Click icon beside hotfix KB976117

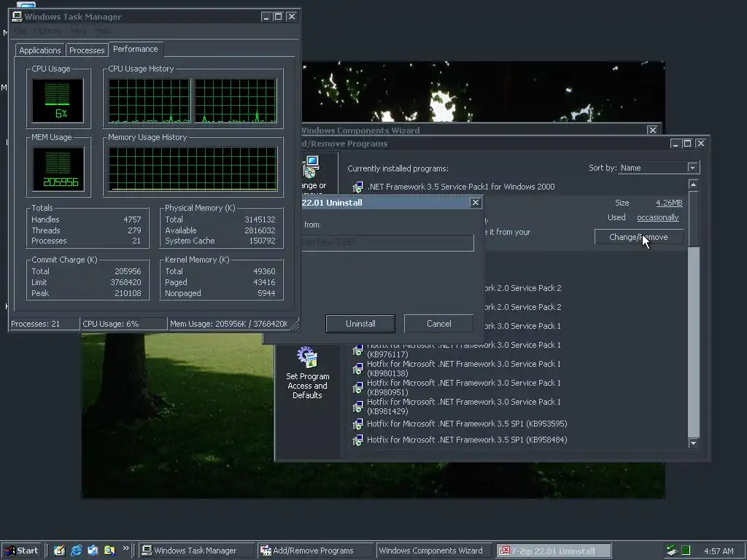coord(357,350)
